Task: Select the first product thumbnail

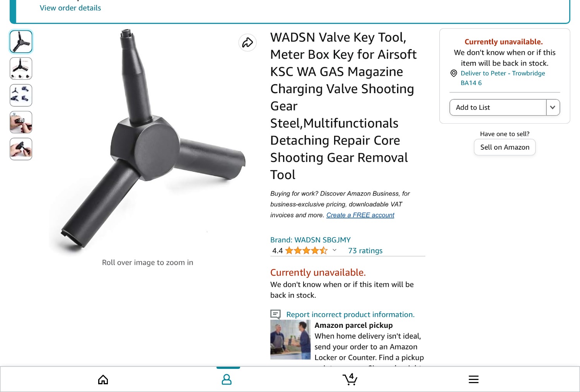Action: [21, 42]
